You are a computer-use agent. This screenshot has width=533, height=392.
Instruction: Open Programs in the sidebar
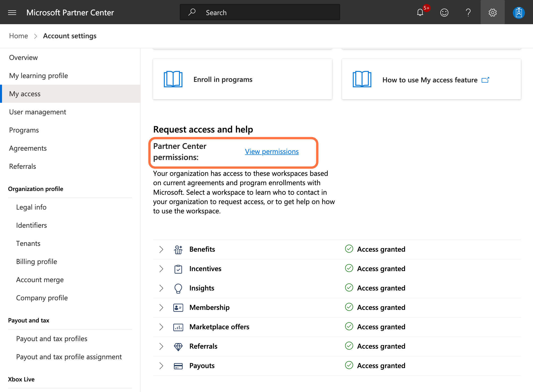tap(70, 130)
